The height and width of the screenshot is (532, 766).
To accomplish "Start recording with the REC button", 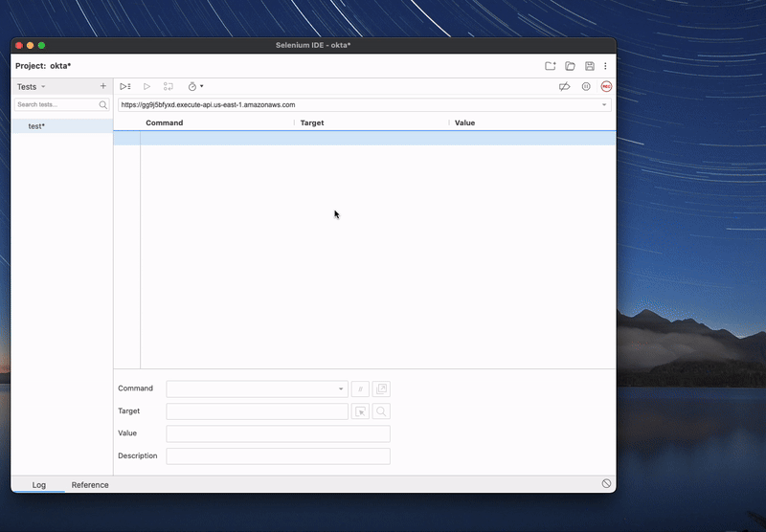I will tap(606, 86).
